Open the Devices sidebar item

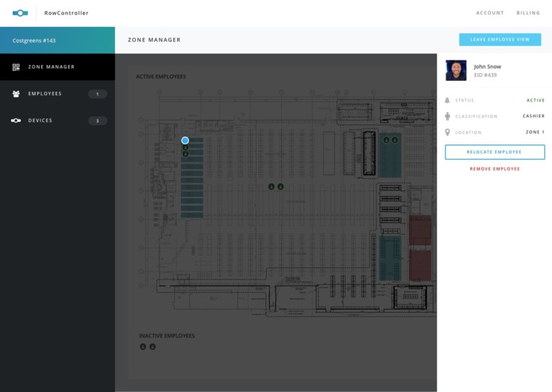pos(57,121)
